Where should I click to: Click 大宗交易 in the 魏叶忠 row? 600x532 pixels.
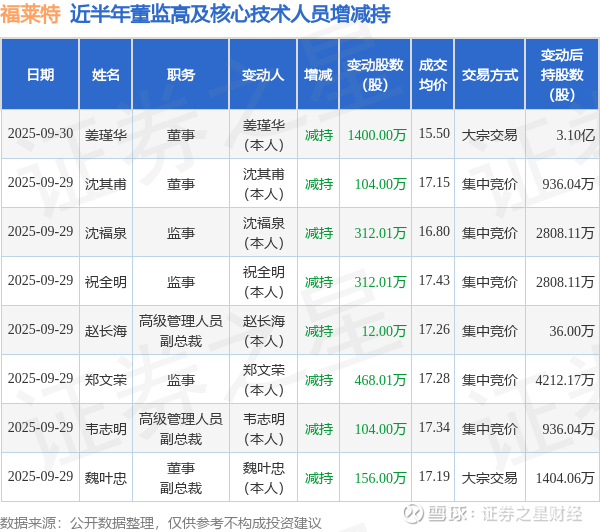point(489,478)
